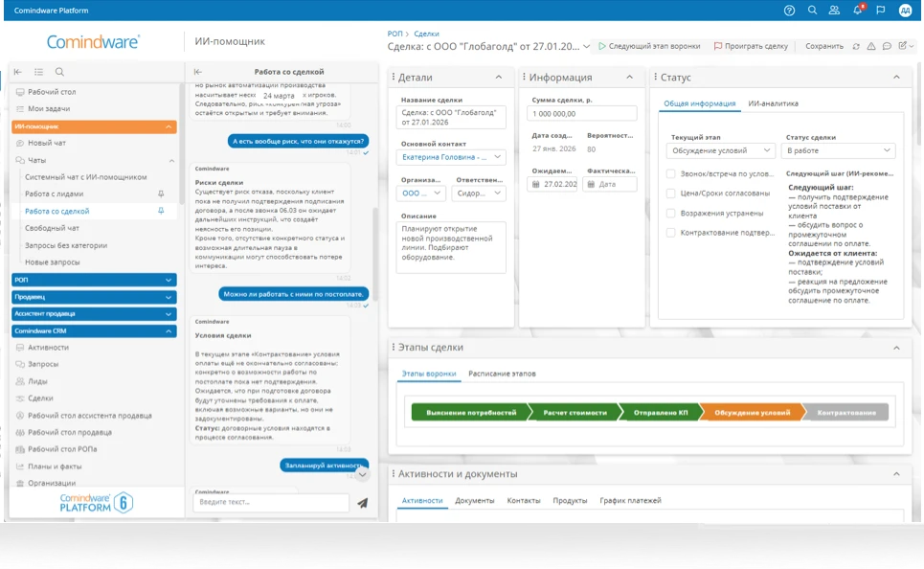This screenshot has width=924, height=569.
Task: Check the Цена/Сроки согласованы checkbox
Action: [671, 193]
